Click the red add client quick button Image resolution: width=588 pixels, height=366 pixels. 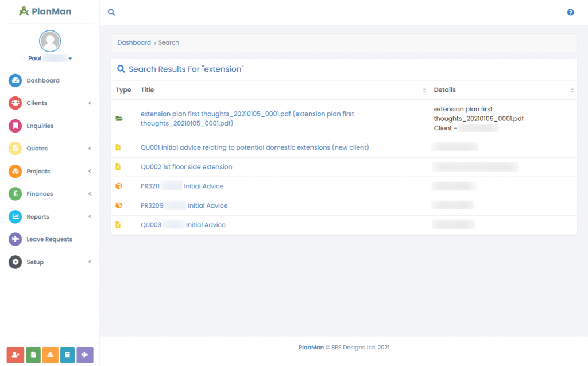[16, 355]
